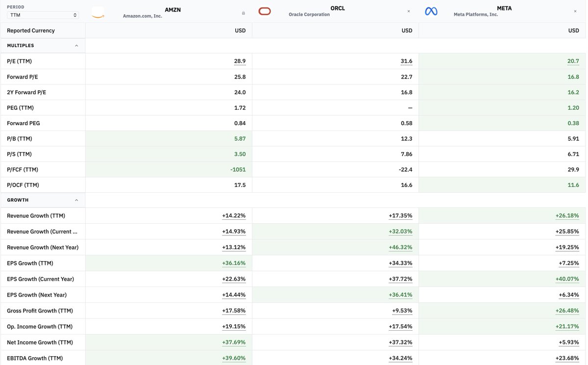Click META op. income growth +21.17%
Screen dimensions: 588x365
(x=567, y=327)
